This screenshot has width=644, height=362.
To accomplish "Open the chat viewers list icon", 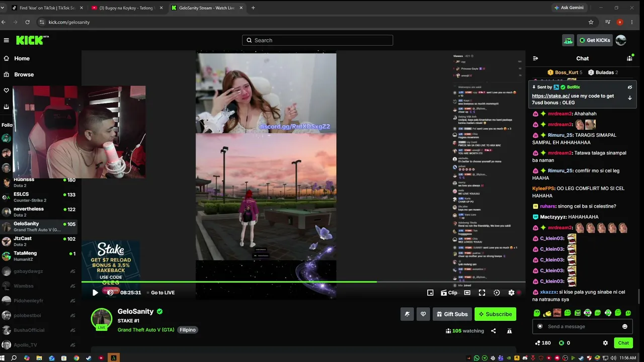I will (x=629, y=58).
